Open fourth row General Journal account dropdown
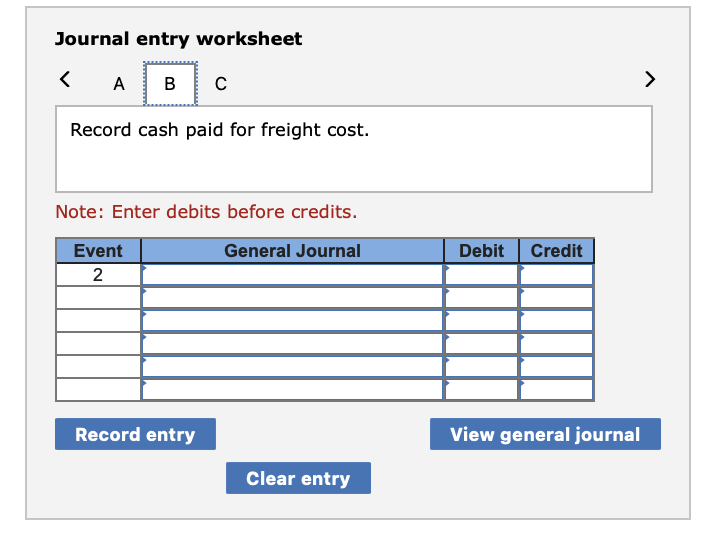 click(292, 343)
